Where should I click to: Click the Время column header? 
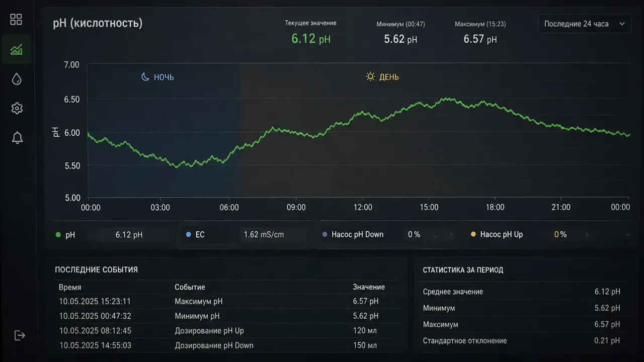coord(70,287)
